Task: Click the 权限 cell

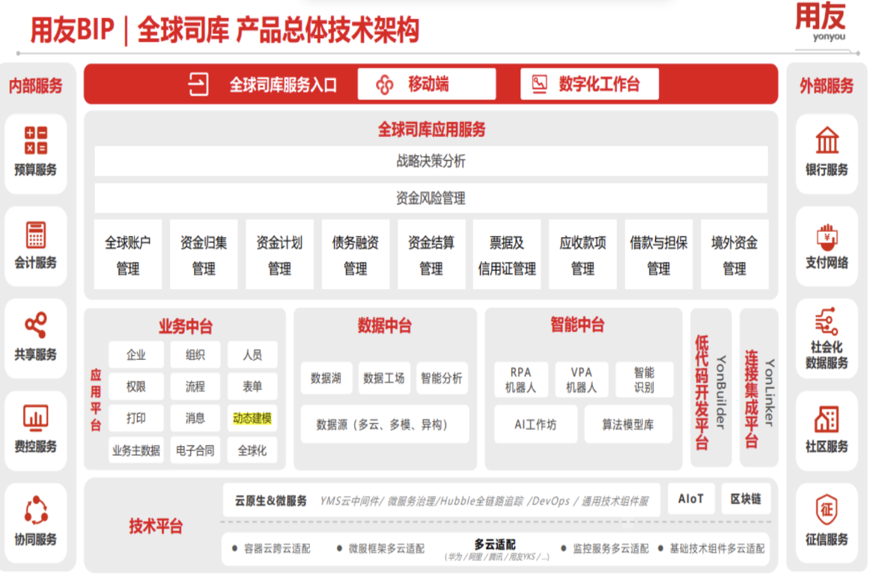Action: point(136,386)
